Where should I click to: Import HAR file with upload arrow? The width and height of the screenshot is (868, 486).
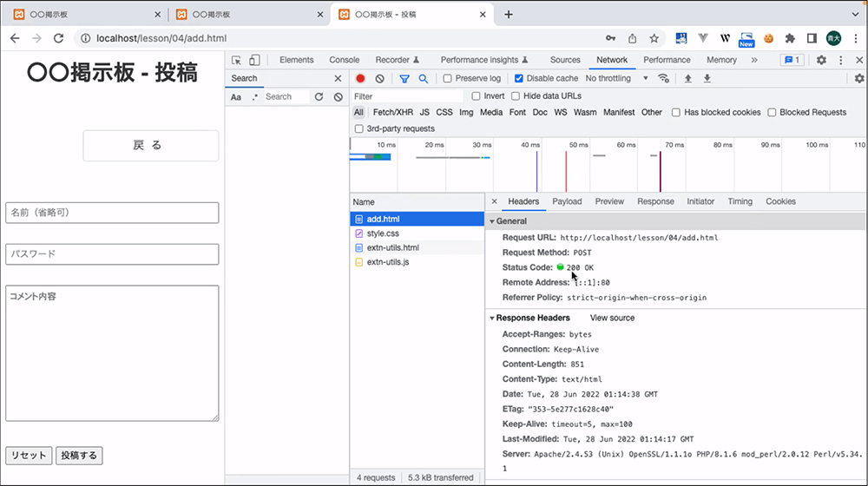click(x=688, y=79)
